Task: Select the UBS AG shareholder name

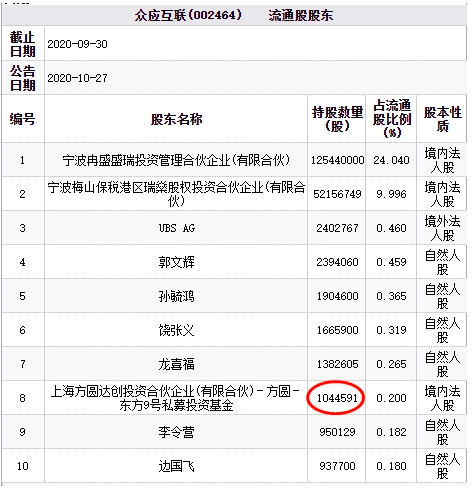Action: click(x=176, y=228)
